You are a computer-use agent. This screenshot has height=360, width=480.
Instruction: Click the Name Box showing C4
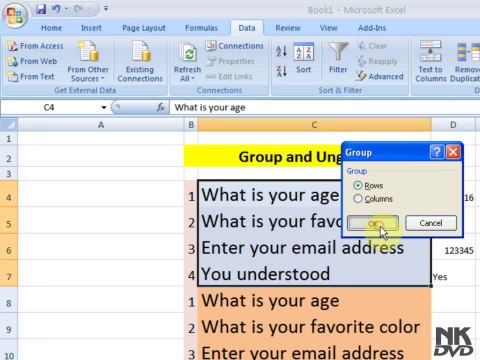pyautogui.click(x=49, y=107)
